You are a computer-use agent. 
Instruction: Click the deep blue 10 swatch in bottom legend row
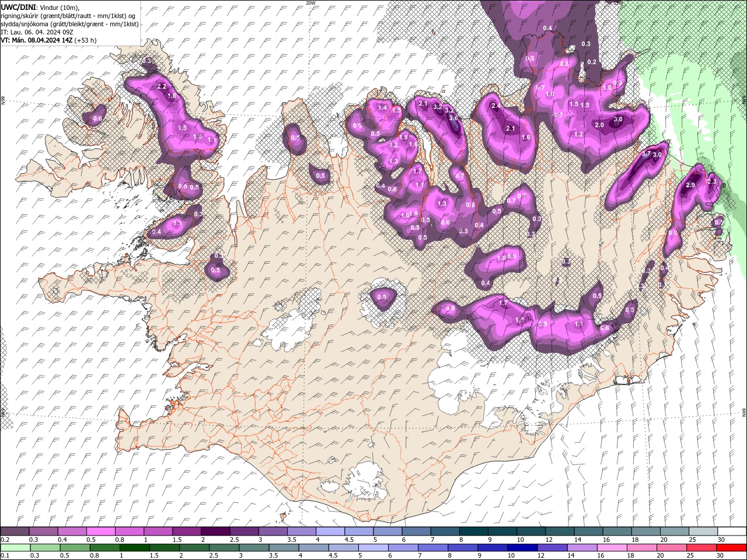(522, 547)
